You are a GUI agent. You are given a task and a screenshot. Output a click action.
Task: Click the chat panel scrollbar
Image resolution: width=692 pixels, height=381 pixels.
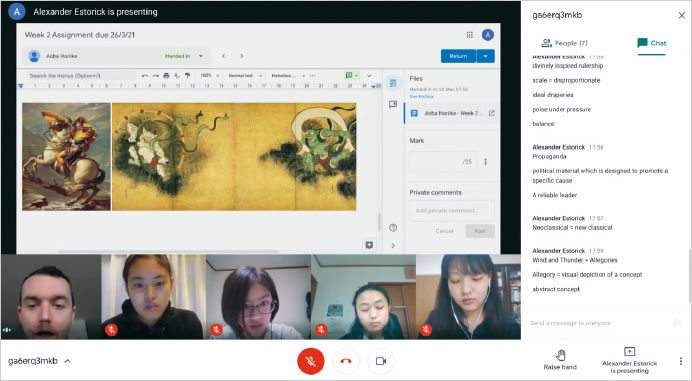click(x=689, y=276)
